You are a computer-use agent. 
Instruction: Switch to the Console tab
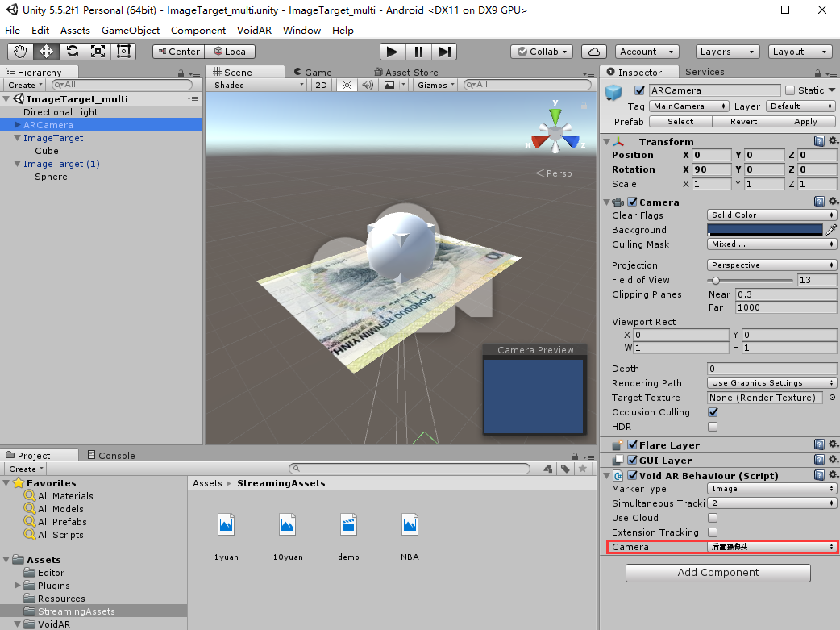coord(111,455)
